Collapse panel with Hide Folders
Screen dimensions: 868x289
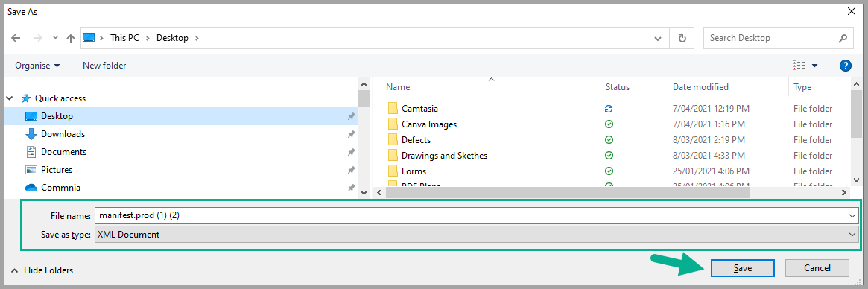pyautogui.click(x=42, y=270)
